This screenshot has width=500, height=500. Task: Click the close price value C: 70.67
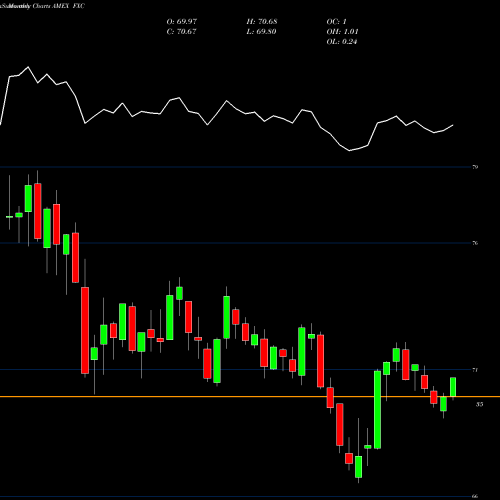(182, 32)
